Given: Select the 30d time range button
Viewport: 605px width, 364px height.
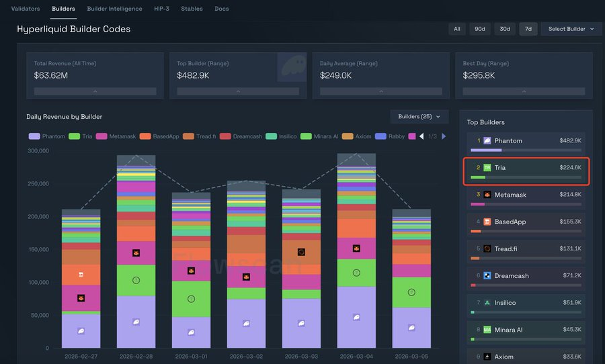Looking at the screenshot, I should tap(504, 29).
